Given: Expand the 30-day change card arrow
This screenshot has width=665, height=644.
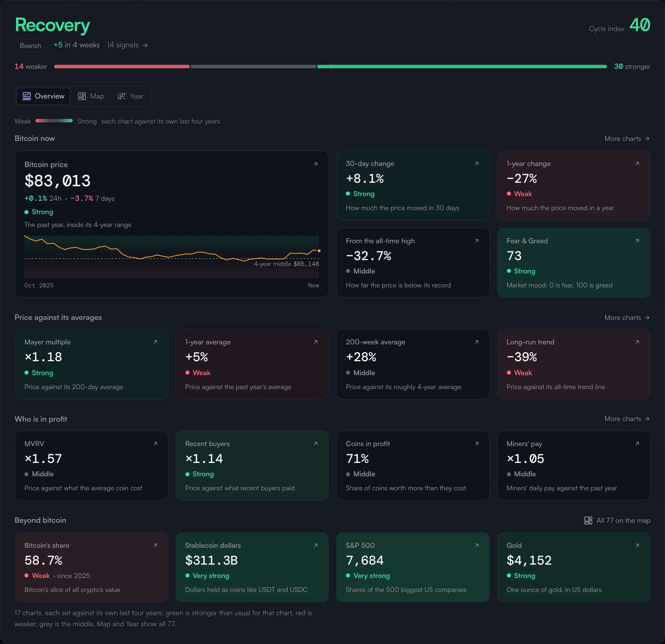Looking at the screenshot, I should (x=476, y=164).
